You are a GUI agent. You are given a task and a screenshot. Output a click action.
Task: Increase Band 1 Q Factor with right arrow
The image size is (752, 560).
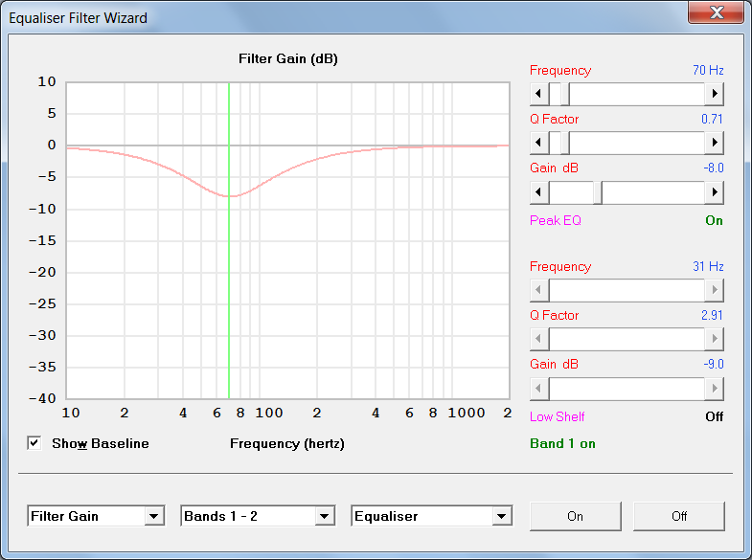coord(714,143)
